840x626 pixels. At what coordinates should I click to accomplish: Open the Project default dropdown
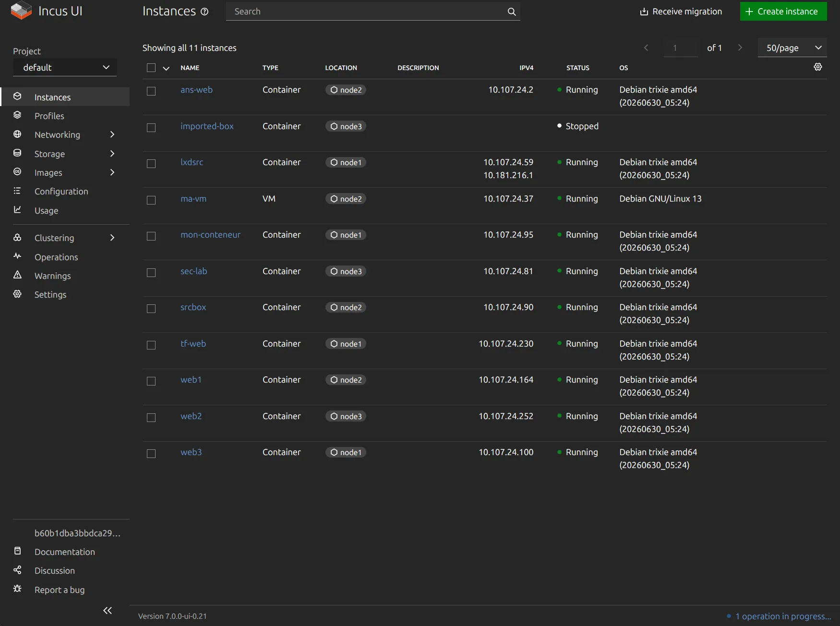[x=65, y=67]
